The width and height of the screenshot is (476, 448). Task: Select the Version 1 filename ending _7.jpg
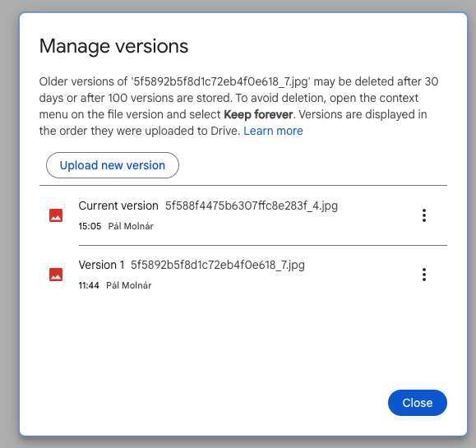[218, 265]
